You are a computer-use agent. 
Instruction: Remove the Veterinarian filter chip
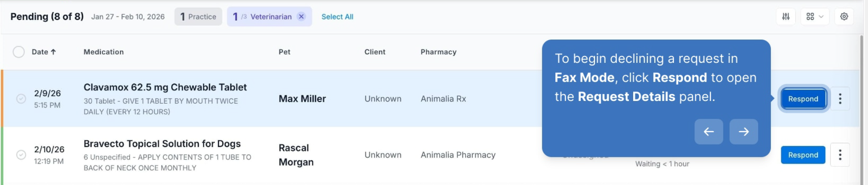[302, 17]
